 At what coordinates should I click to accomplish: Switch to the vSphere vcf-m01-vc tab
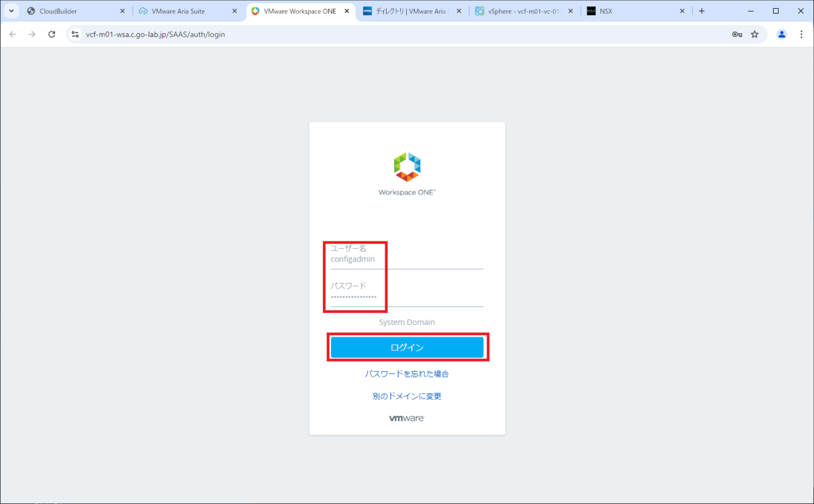click(x=523, y=11)
